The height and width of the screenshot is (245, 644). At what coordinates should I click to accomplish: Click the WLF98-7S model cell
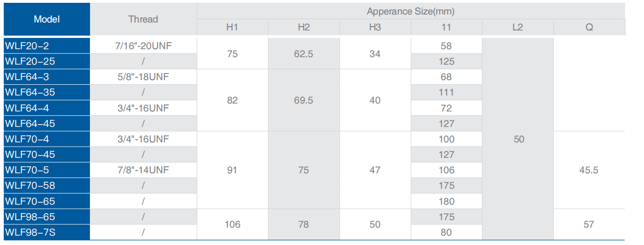47,232
